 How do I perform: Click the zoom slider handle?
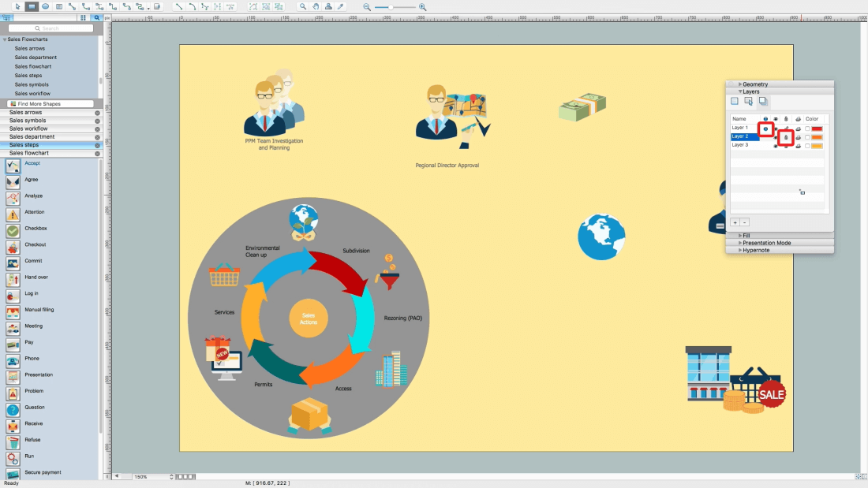(x=391, y=7)
